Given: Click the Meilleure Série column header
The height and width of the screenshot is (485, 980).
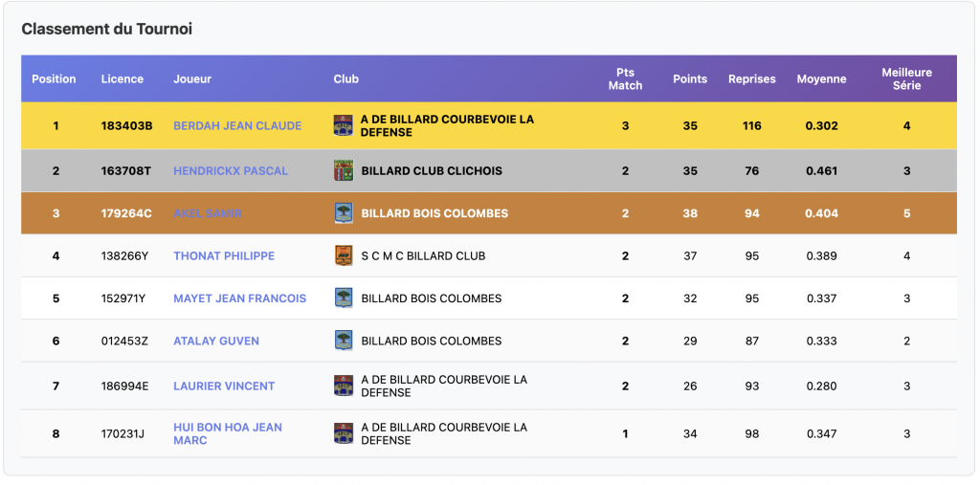Looking at the screenshot, I should coord(906,78).
